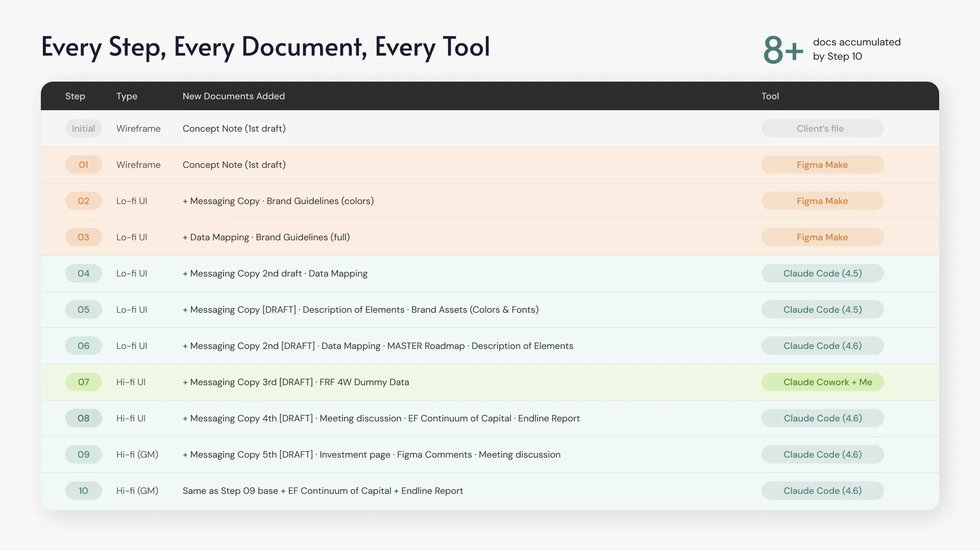Screen dimensions: 980x551
Task: Select the '02' step badge
Action: [x=84, y=201]
